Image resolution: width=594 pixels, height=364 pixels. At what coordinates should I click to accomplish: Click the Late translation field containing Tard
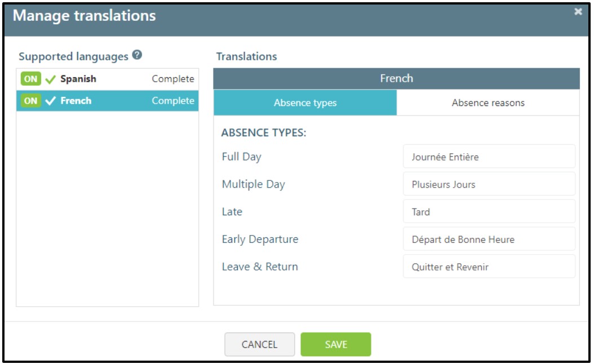point(489,212)
